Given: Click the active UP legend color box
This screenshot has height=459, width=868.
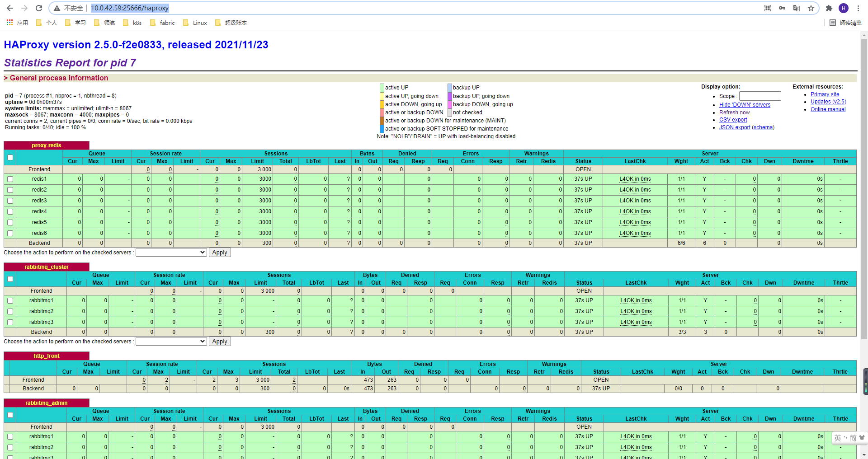Looking at the screenshot, I should (x=382, y=88).
